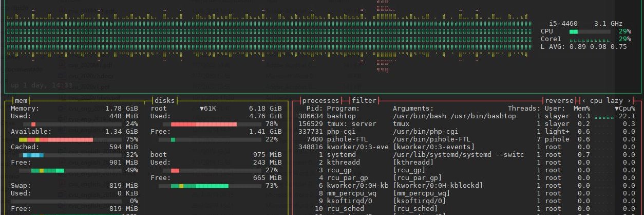Select next sort column with right arrow
The width and height of the screenshot is (644, 215).
coord(630,101)
